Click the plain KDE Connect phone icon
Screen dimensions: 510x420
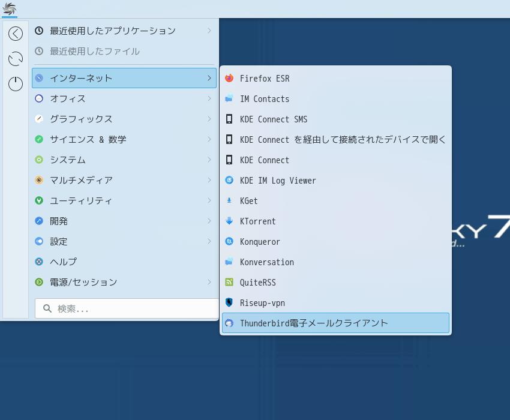coord(229,160)
